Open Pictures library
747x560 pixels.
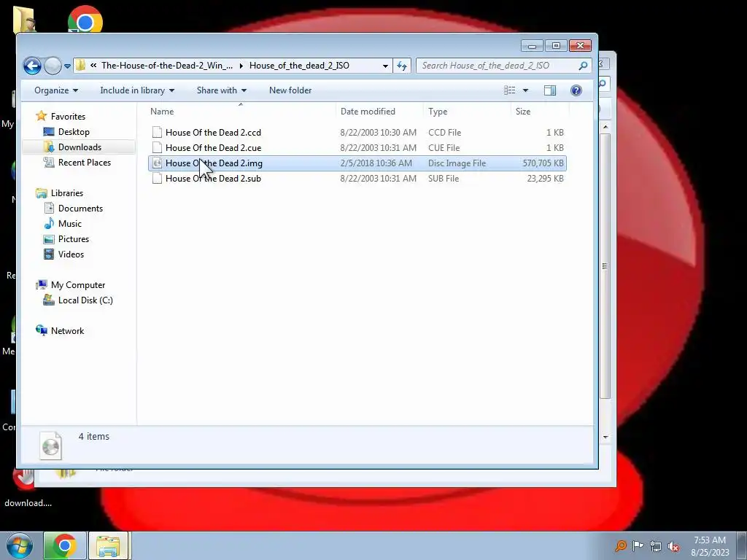click(x=74, y=239)
